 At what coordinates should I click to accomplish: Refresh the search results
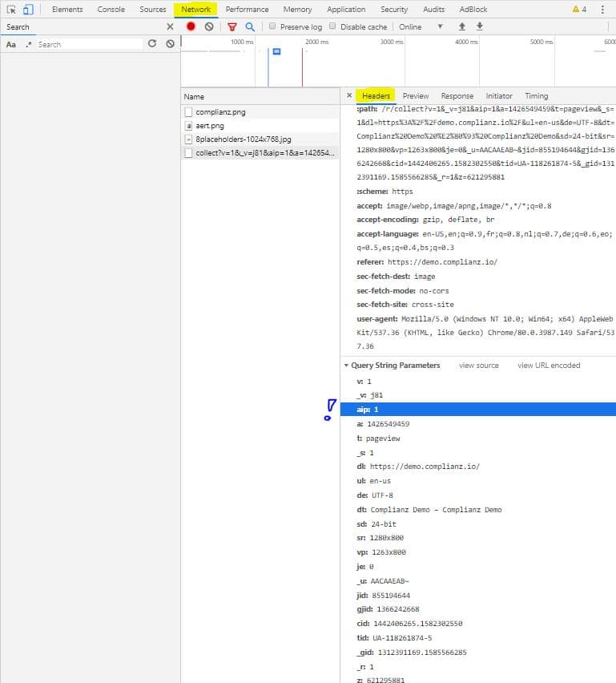152,44
